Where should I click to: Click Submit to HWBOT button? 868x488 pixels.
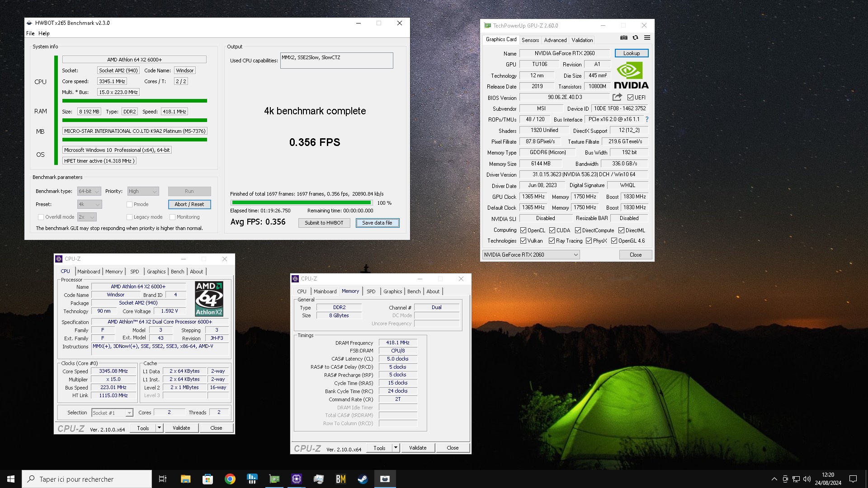[324, 223]
